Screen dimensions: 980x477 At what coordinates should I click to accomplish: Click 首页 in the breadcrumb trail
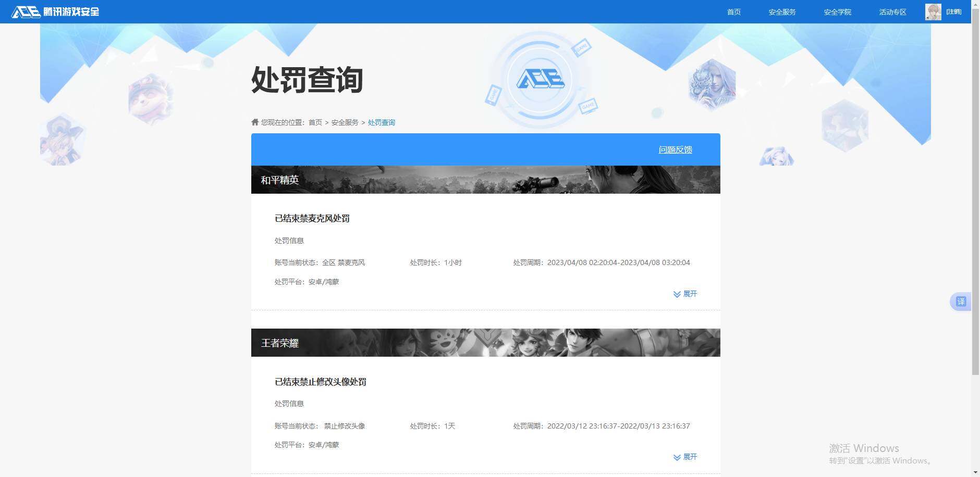[315, 122]
